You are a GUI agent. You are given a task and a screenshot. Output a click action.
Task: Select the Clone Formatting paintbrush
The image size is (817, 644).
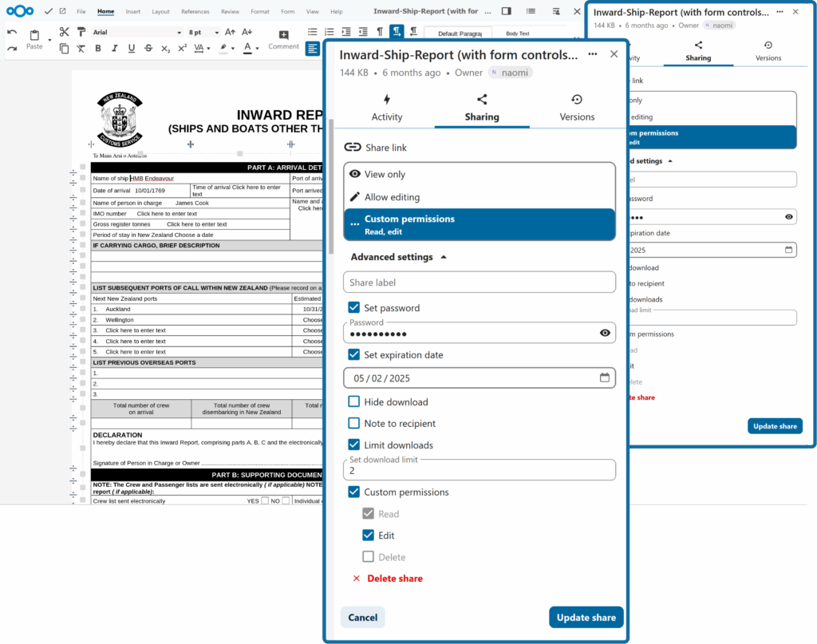(81, 32)
